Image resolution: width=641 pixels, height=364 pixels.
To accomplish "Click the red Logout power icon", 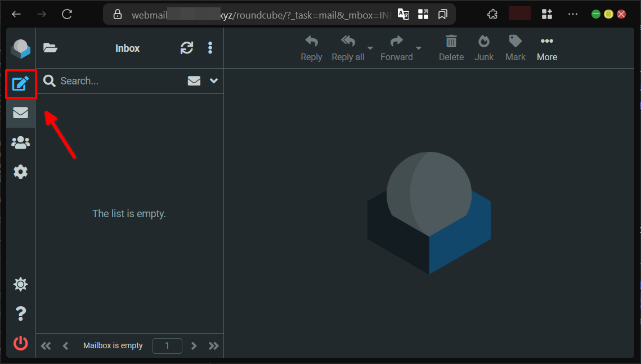I will pyautogui.click(x=21, y=343).
